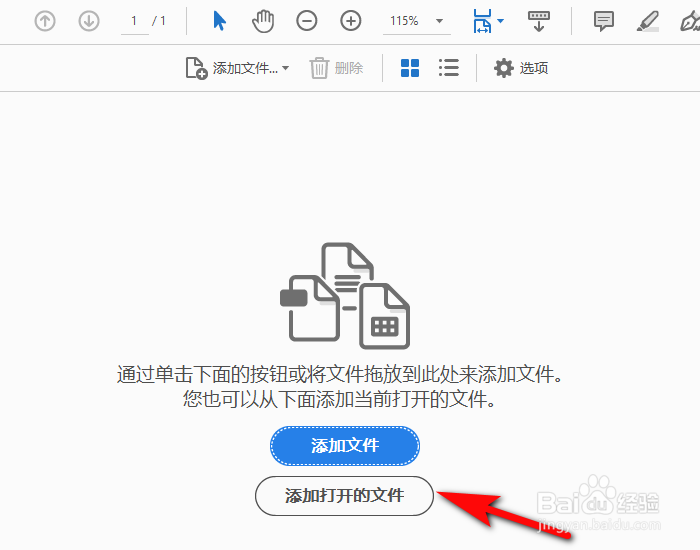The image size is (700, 550).
Task: Add a comment note
Action: tap(604, 21)
